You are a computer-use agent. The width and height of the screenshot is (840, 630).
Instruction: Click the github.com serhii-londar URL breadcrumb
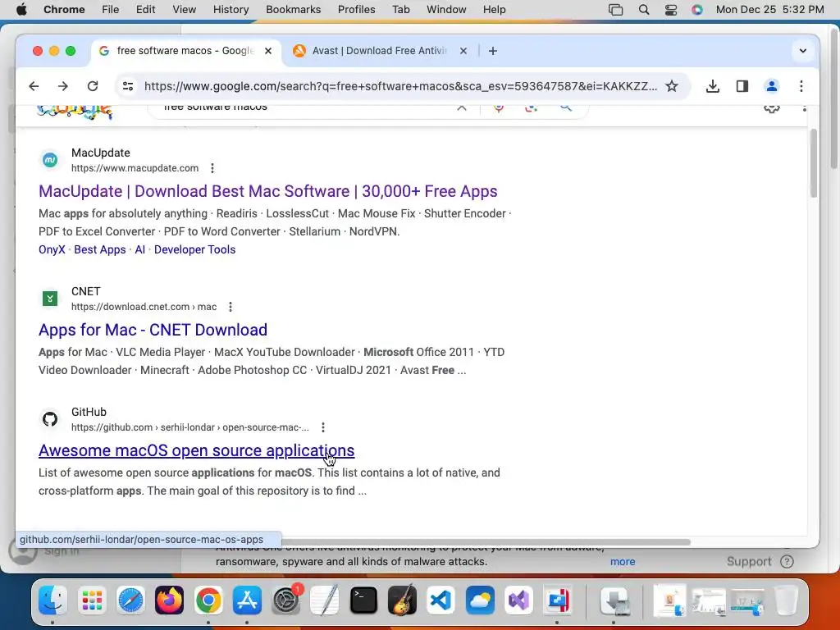click(190, 427)
